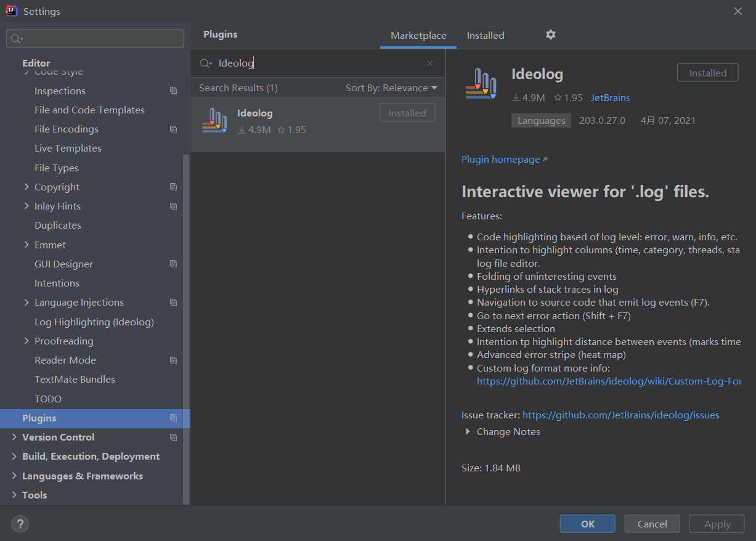Open the Custom-Log-Format wiki link
The image size is (756, 541).
click(x=609, y=381)
